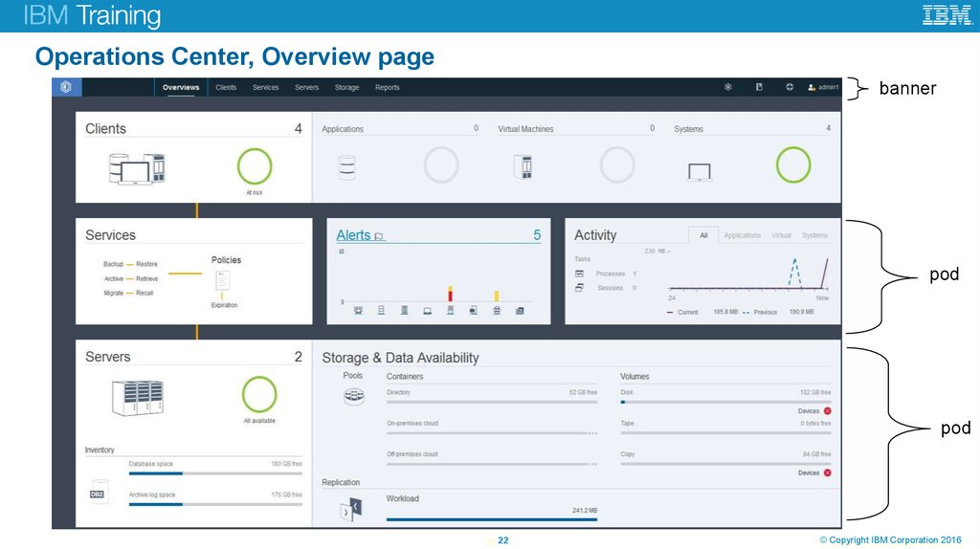Click the Devices error icon under Disk
Viewport: 980px width, 549px height.
point(828,411)
